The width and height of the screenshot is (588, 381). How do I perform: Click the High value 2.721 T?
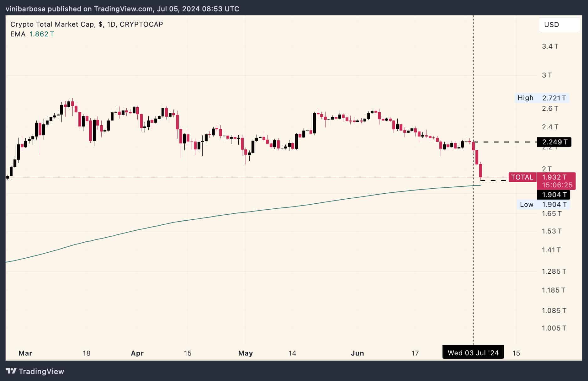pos(554,98)
